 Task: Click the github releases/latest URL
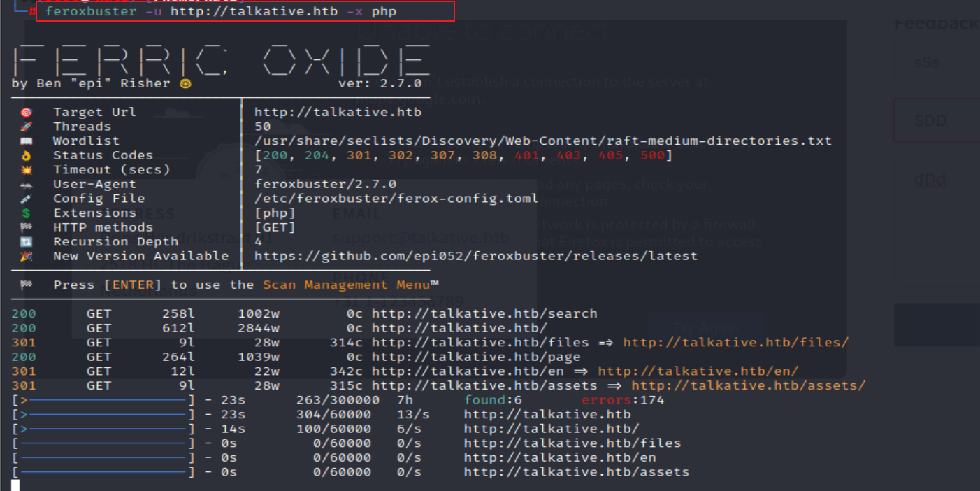point(476,256)
